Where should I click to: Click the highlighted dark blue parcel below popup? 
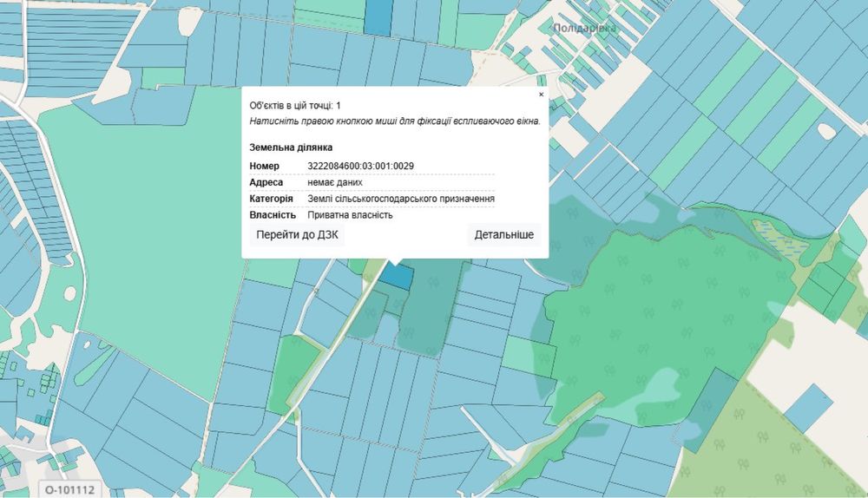(398, 276)
